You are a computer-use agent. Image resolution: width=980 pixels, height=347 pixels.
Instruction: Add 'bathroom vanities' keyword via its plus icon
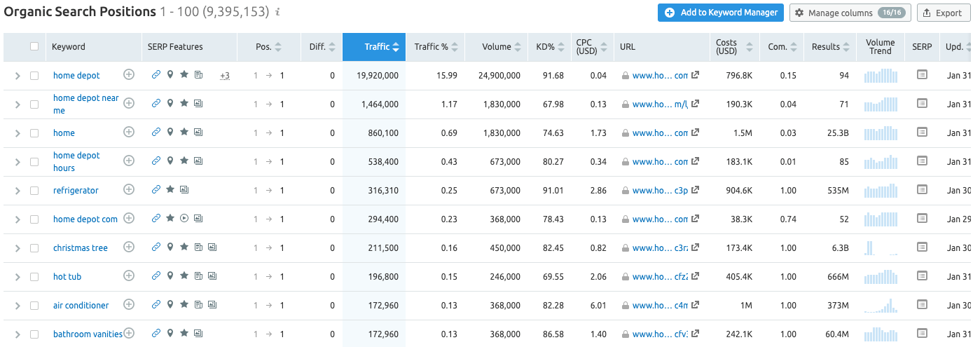point(129,334)
